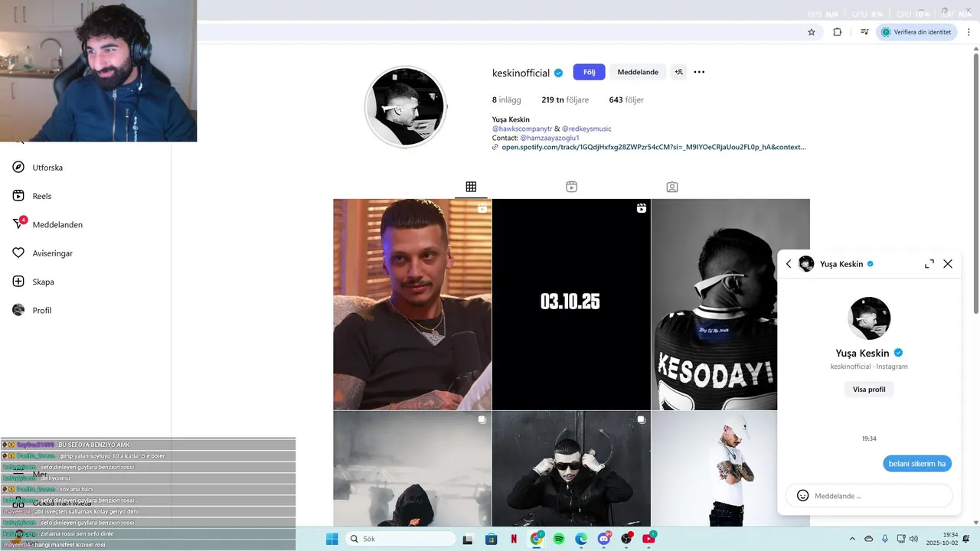The width and height of the screenshot is (980, 551).
Task: Open Netflix from taskbar
Action: click(514, 539)
